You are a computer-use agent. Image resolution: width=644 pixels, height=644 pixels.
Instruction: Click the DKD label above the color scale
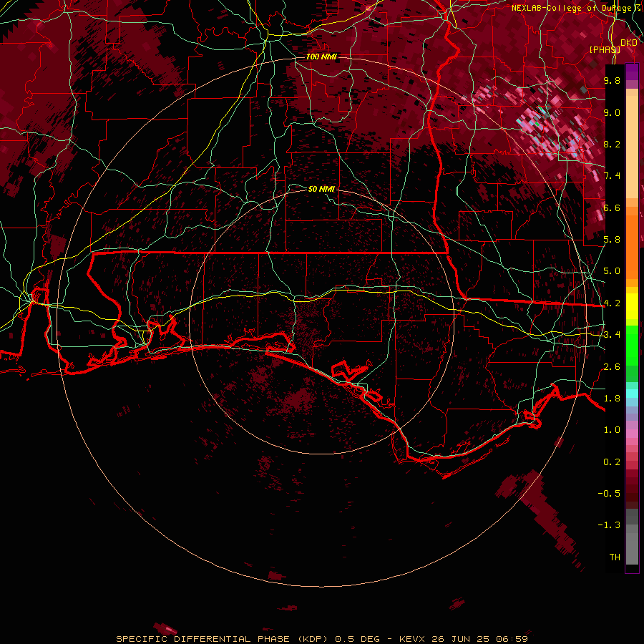click(628, 43)
